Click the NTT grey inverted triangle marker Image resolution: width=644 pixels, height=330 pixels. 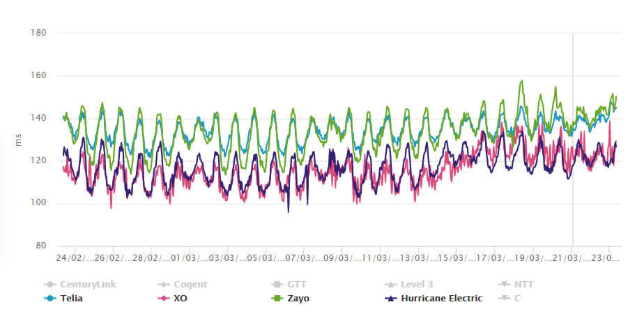point(505,285)
